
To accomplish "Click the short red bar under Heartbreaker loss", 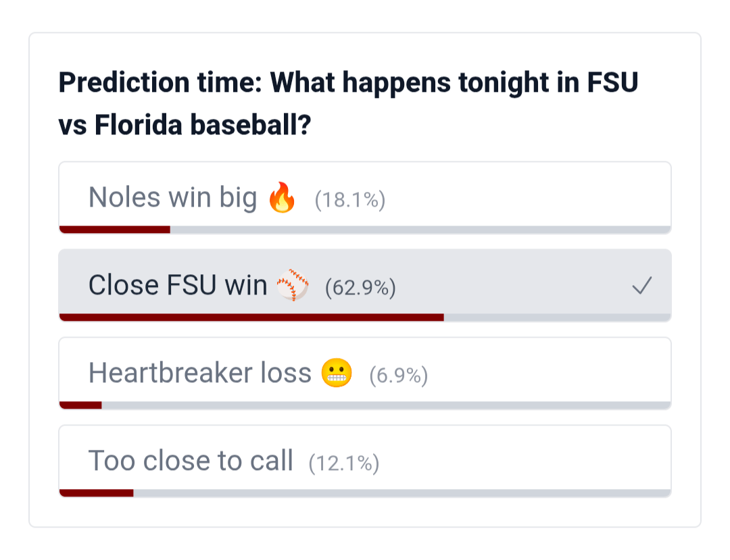I will point(80,405).
